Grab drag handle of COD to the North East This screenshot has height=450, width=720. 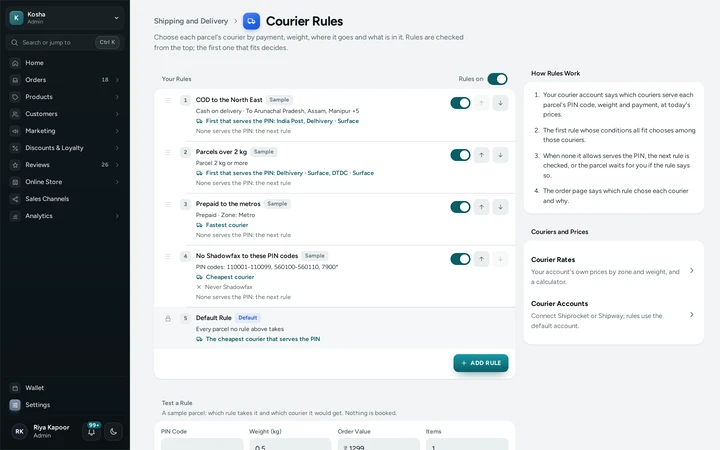pos(168,100)
